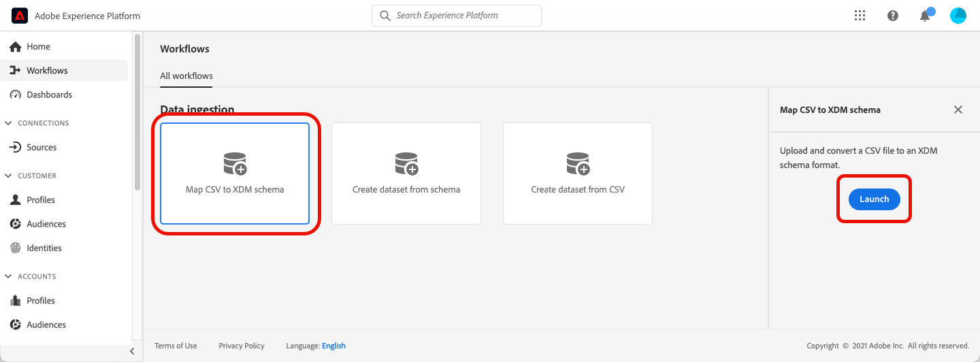
Task: Close the Map CSV to XDM panel
Action: [x=958, y=110]
